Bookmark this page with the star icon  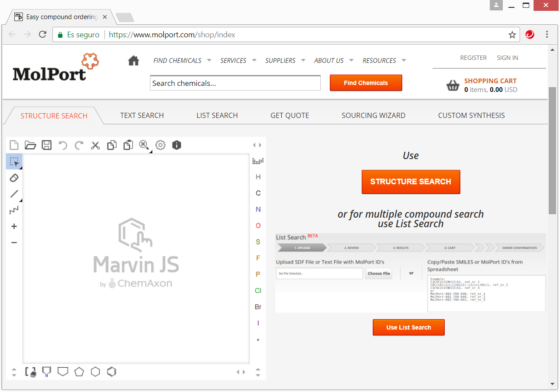pos(512,35)
